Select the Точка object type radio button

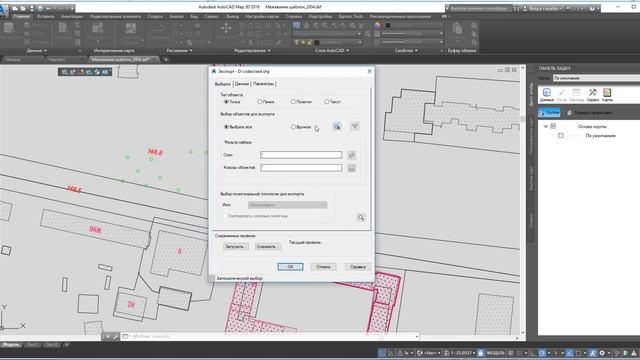(226, 102)
